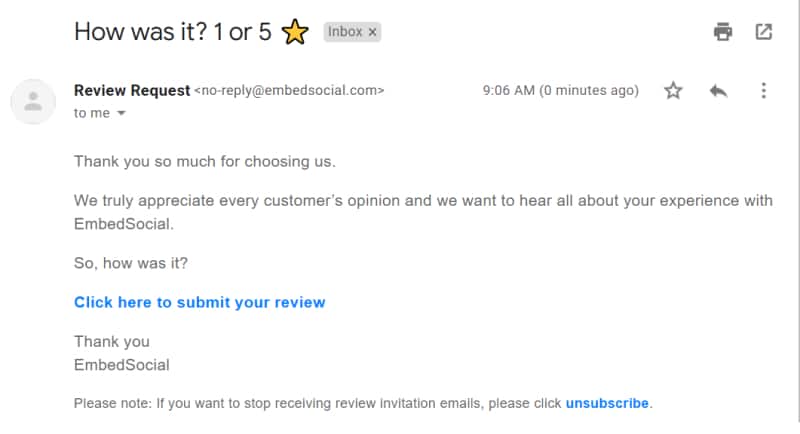Click the no-reply@embedsocial.com address
Viewport: 800px width, 434px height.
289,90
